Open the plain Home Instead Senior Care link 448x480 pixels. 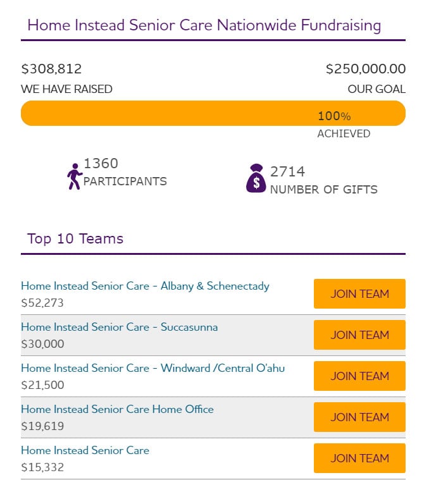(x=85, y=450)
